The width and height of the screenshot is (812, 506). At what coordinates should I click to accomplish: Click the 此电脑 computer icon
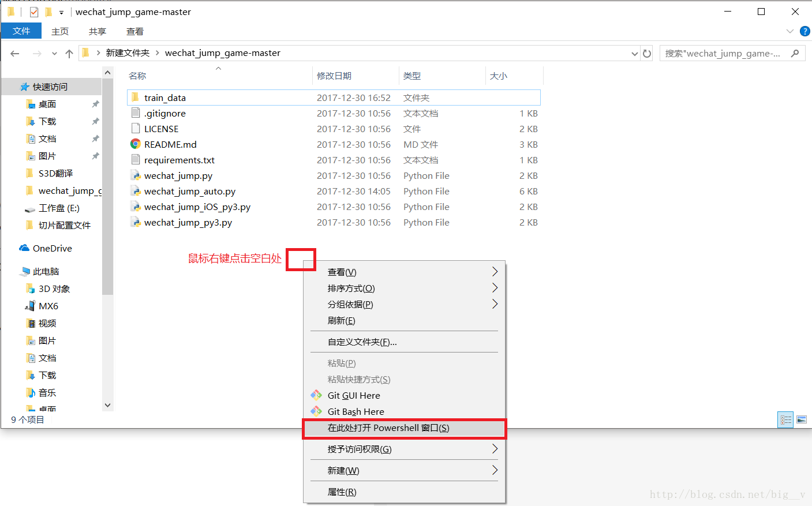[x=25, y=271]
